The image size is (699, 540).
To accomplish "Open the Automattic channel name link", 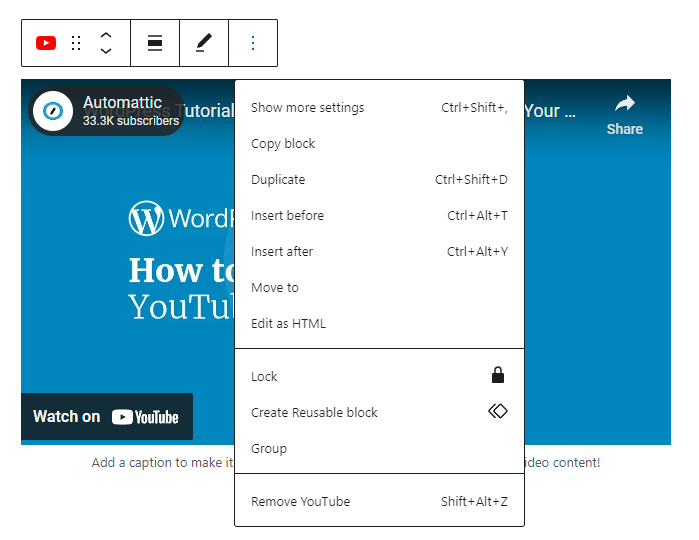I will (122, 103).
